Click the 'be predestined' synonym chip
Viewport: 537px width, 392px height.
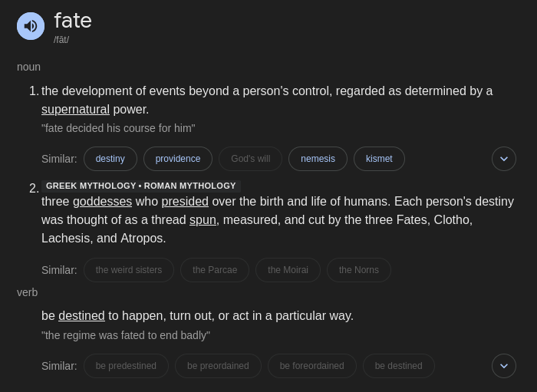pos(126,366)
